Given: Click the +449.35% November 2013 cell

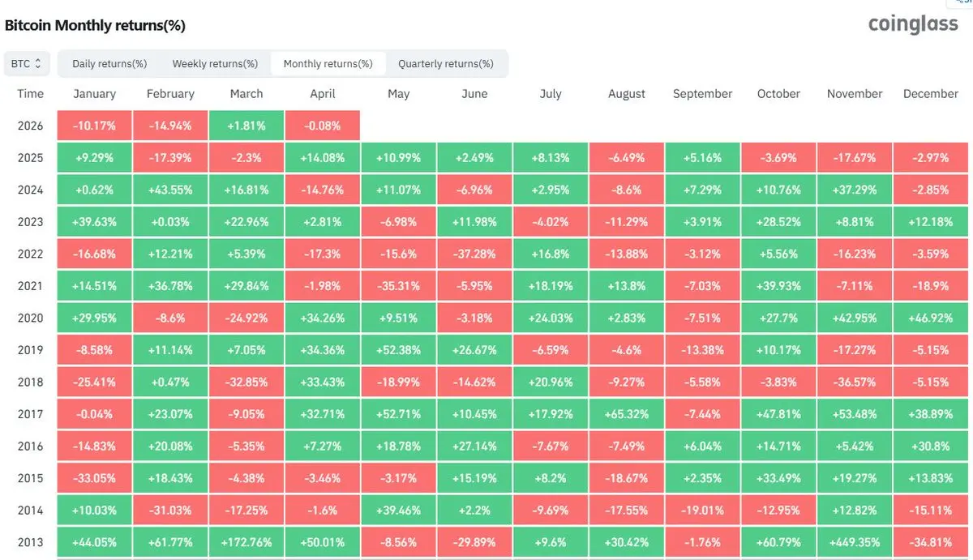Looking at the screenshot, I should click(x=855, y=542).
